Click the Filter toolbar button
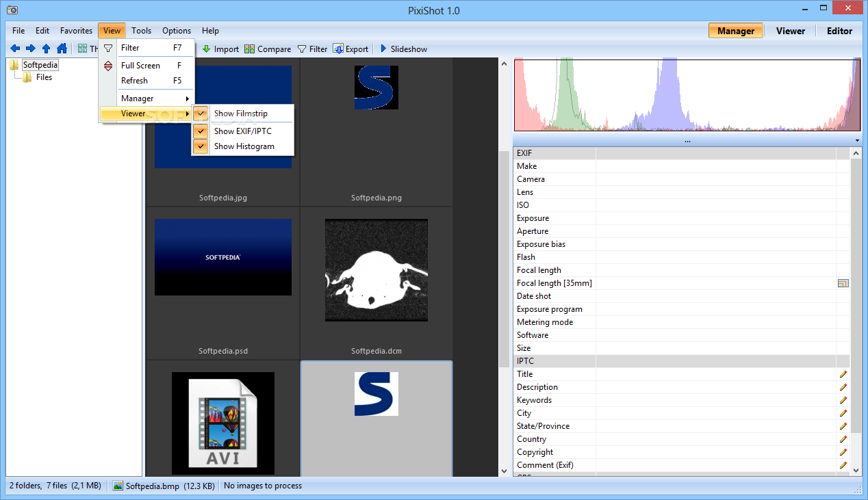868x500 pixels. click(x=312, y=49)
